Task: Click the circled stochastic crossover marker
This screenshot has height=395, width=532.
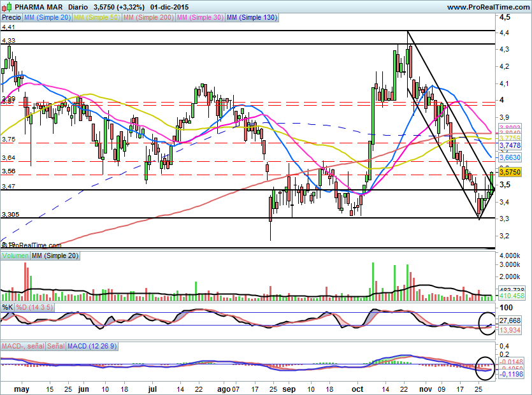Action: pos(487,321)
